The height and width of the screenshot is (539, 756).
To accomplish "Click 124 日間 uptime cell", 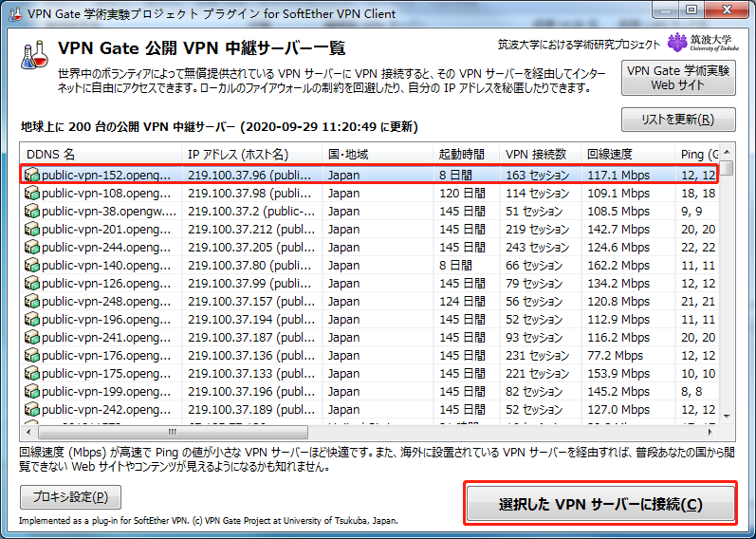I will click(x=462, y=301).
